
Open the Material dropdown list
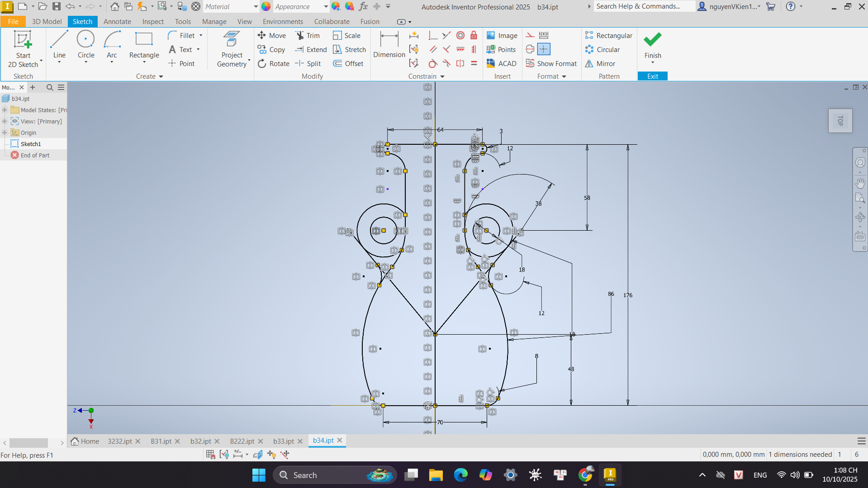[256, 7]
